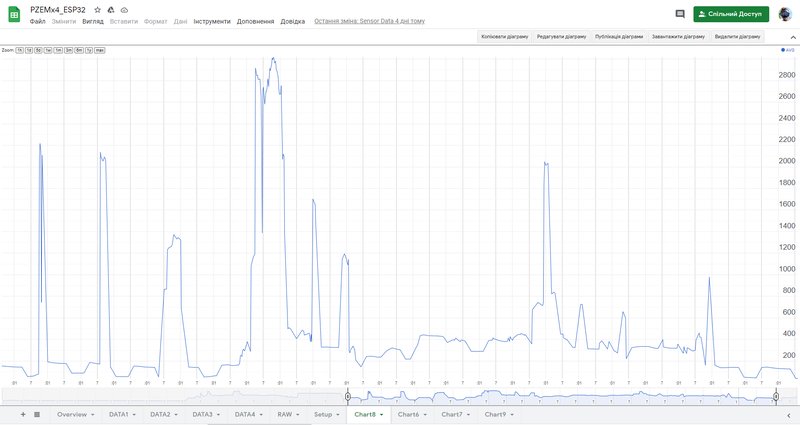
Task: Switch to the RAW sheet tab
Action: [x=285, y=414]
